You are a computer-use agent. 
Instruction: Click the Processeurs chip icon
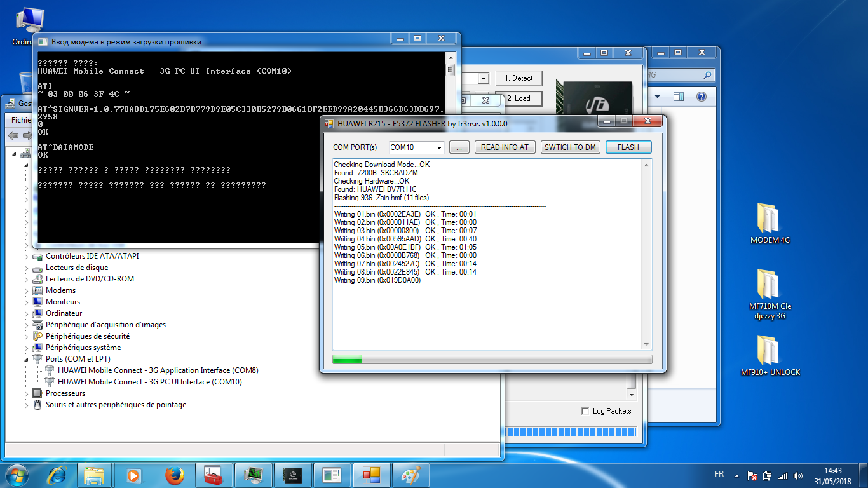click(x=37, y=393)
